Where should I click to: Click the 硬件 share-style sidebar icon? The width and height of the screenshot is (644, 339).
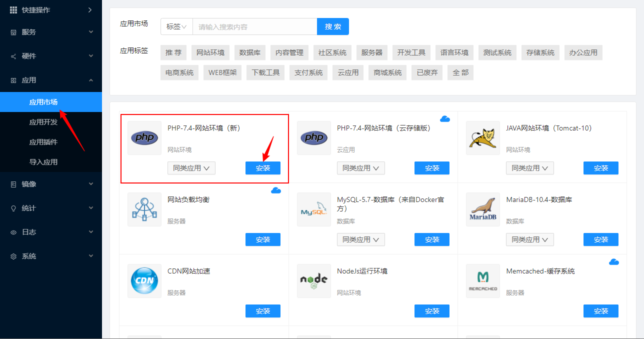coord(13,56)
